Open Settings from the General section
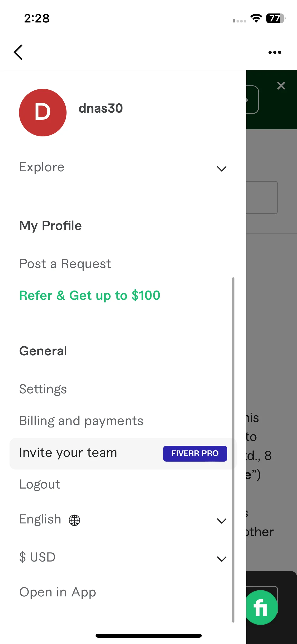The height and width of the screenshot is (644, 297). coord(43,389)
